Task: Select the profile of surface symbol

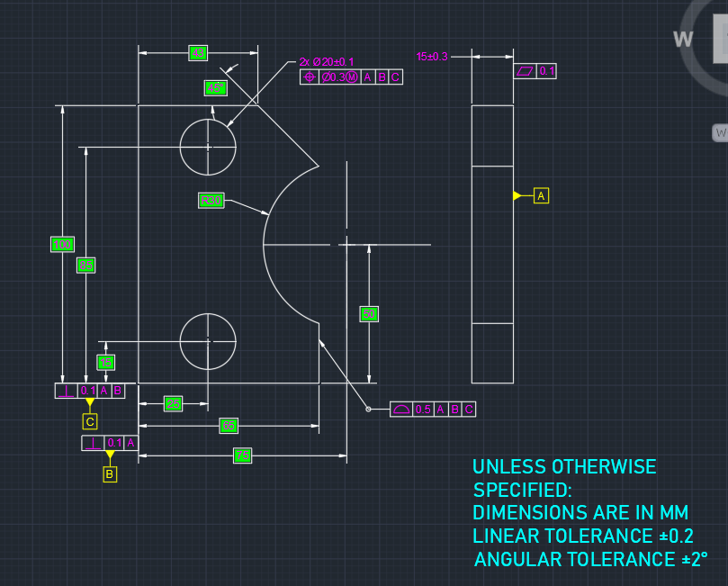Action: pyautogui.click(x=401, y=409)
